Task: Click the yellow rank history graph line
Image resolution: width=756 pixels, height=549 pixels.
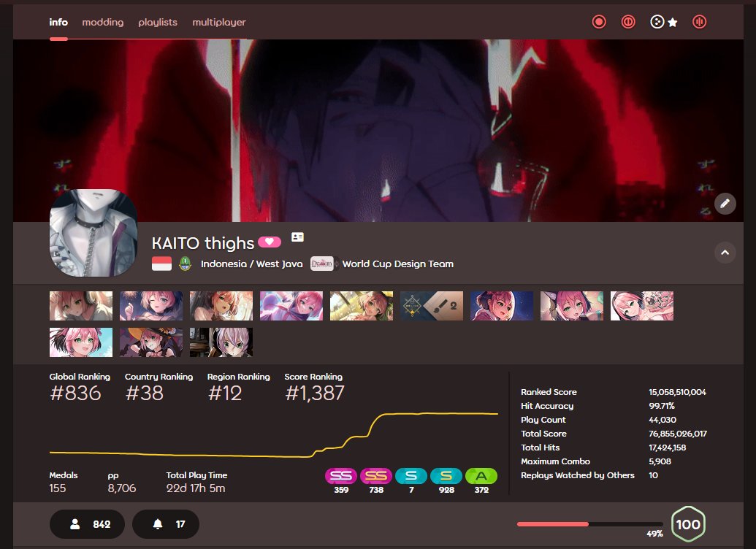Action: coord(274,435)
